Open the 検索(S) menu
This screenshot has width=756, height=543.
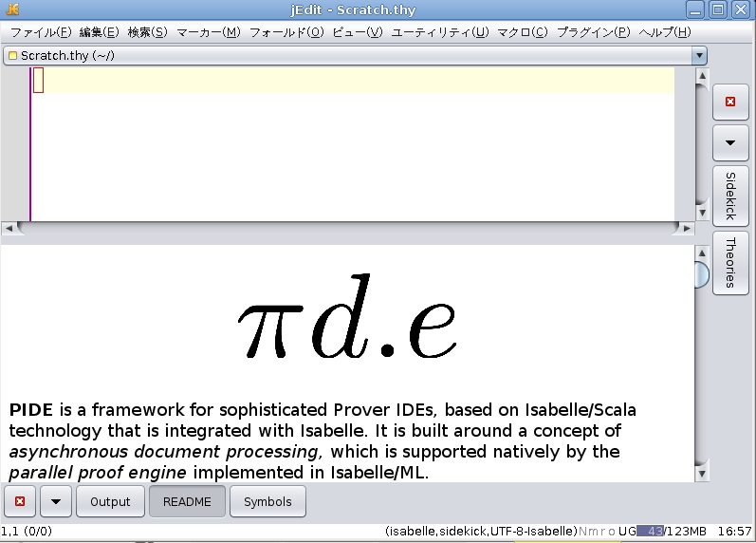click(x=148, y=32)
